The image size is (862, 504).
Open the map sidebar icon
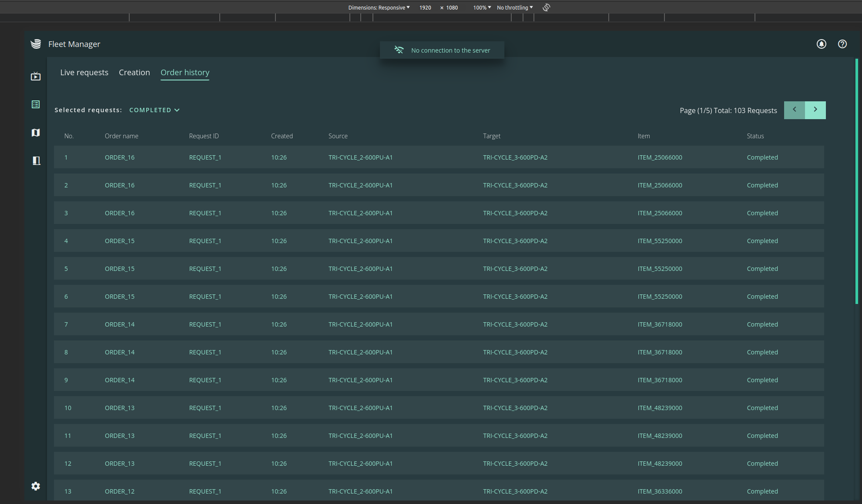coord(36,133)
